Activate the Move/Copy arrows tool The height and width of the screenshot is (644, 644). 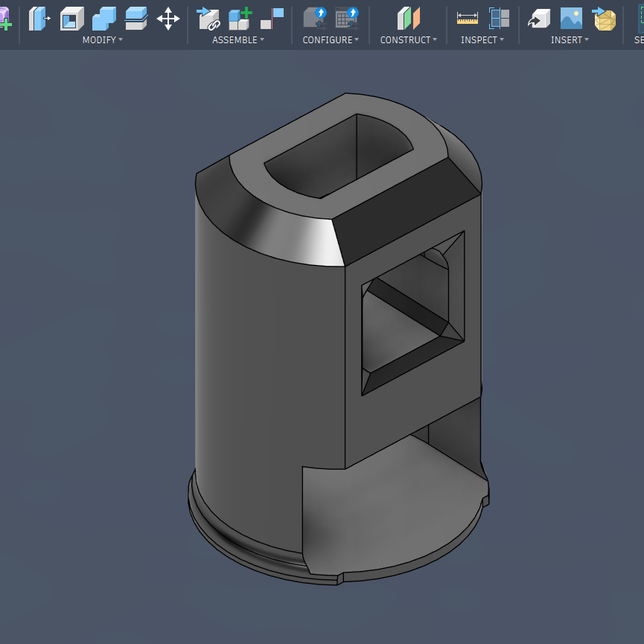168,18
